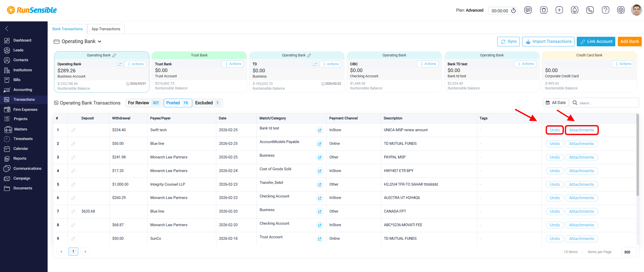The width and height of the screenshot is (644, 272).
Task: Open the settings gear icon
Action: pos(621,10)
